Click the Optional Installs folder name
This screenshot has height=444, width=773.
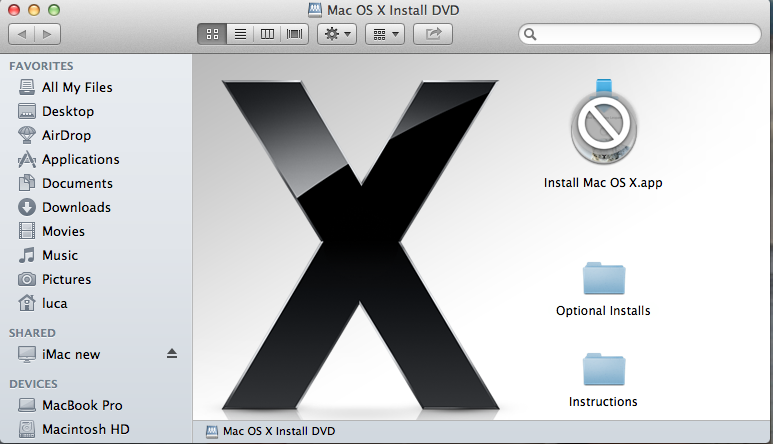pos(603,311)
